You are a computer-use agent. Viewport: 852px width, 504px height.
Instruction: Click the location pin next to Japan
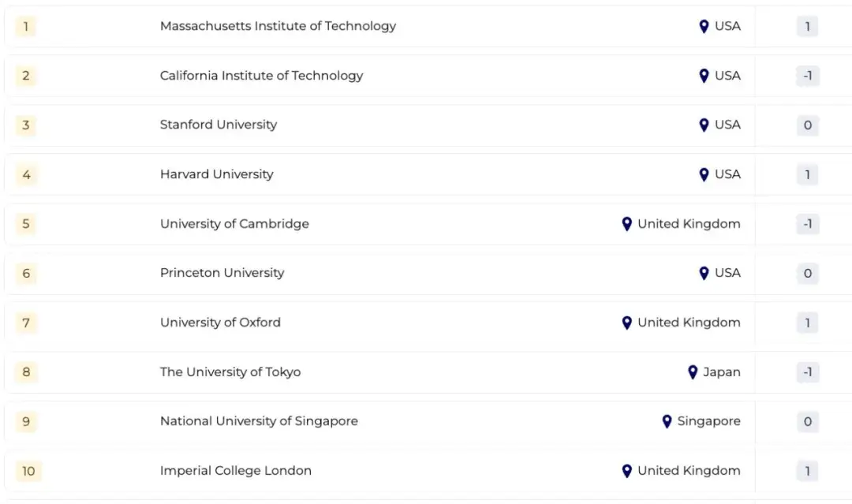tap(693, 371)
